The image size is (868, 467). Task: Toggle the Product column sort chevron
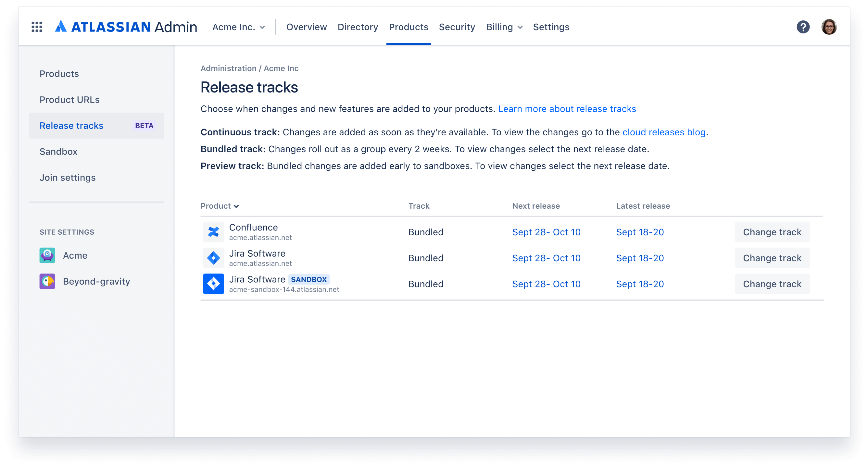click(x=236, y=206)
